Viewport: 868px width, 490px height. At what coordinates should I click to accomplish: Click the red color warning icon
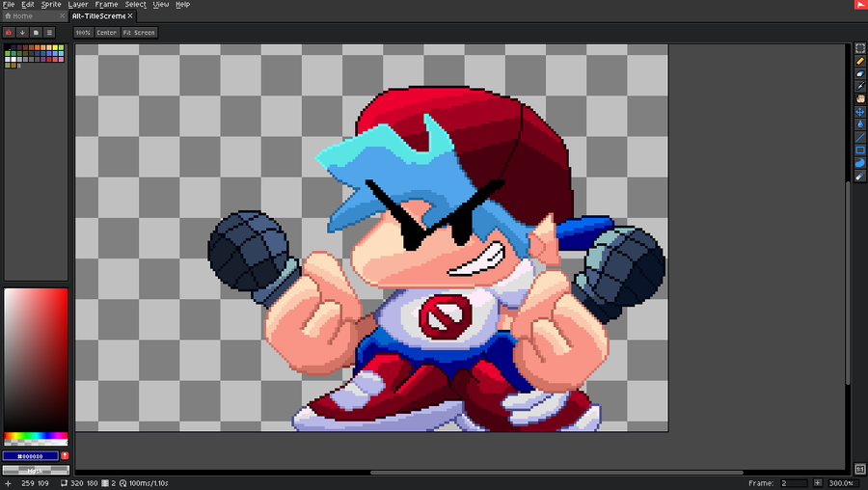pos(65,455)
